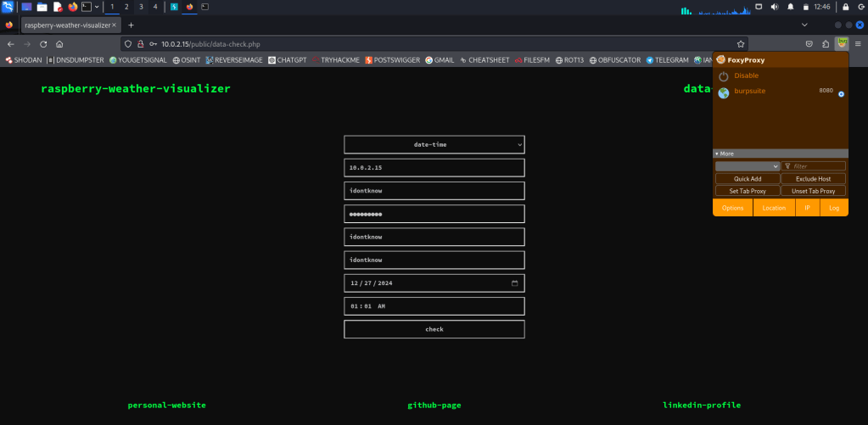
Task: Click the Pocket save icon
Action: (x=809, y=43)
